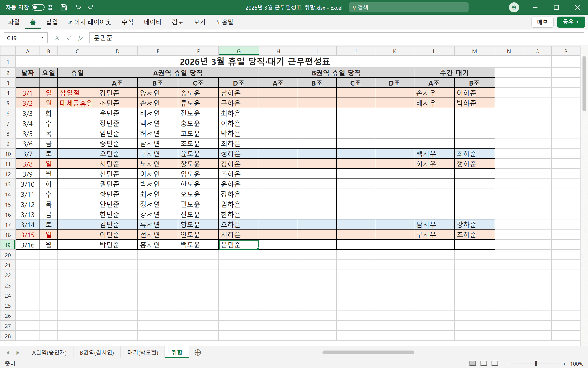
Task: Select row 19 header
Action: 8,245
